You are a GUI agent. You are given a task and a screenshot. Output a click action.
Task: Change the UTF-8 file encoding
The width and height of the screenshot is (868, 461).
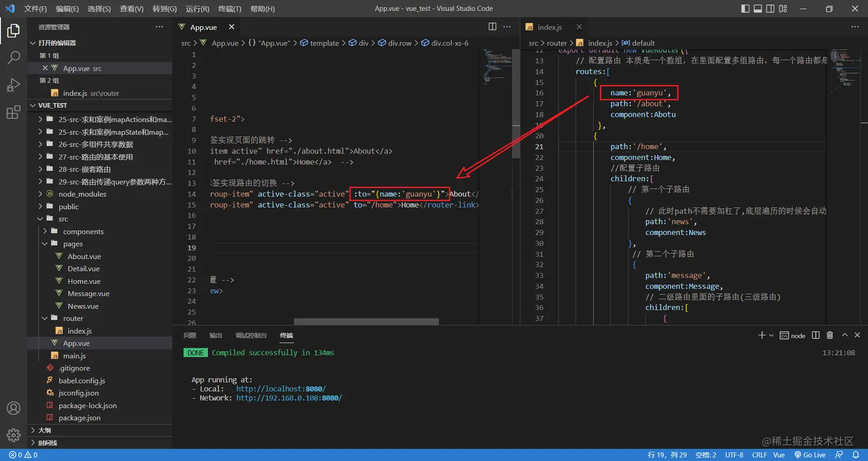pos(734,455)
